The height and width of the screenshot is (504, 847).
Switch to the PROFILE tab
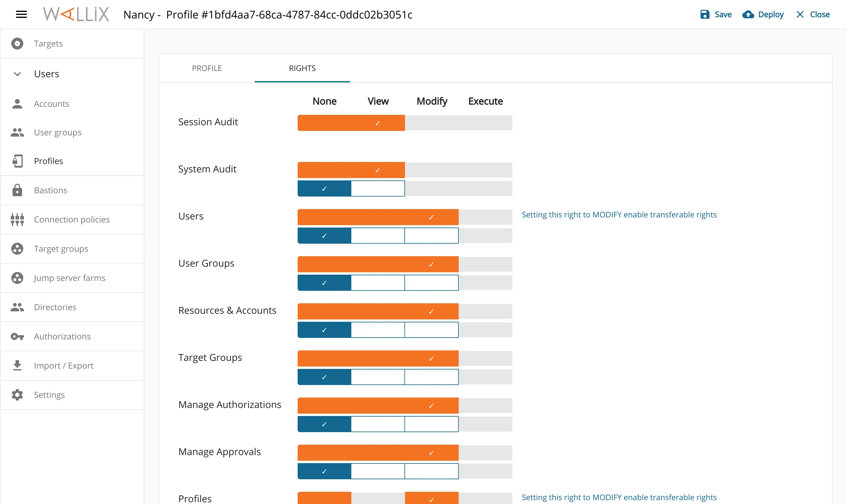207,68
